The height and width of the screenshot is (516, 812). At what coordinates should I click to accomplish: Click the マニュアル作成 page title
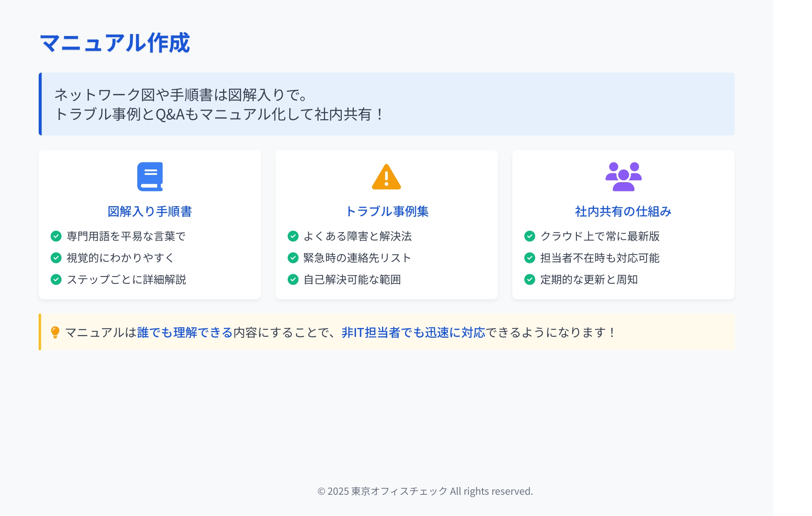point(115,43)
